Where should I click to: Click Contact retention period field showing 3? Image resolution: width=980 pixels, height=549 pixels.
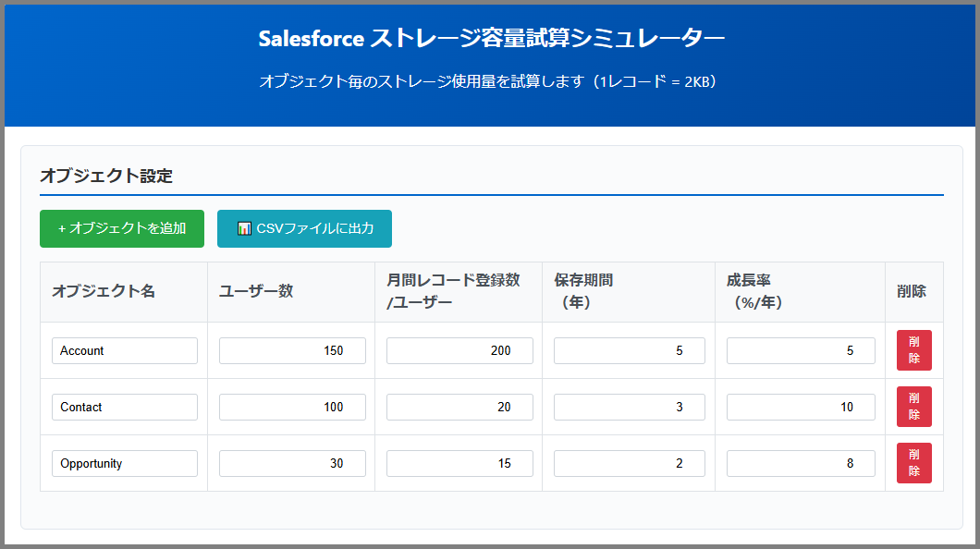(x=630, y=407)
